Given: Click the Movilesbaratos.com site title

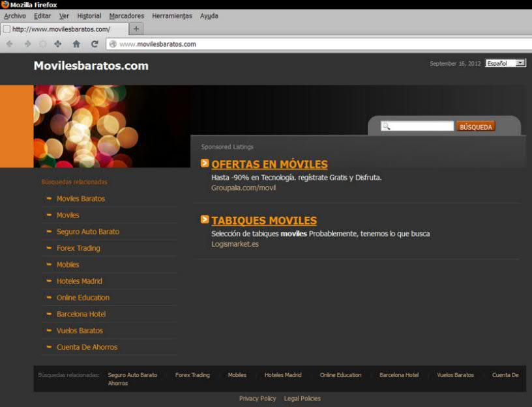Looking at the screenshot, I should tap(91, 66).
